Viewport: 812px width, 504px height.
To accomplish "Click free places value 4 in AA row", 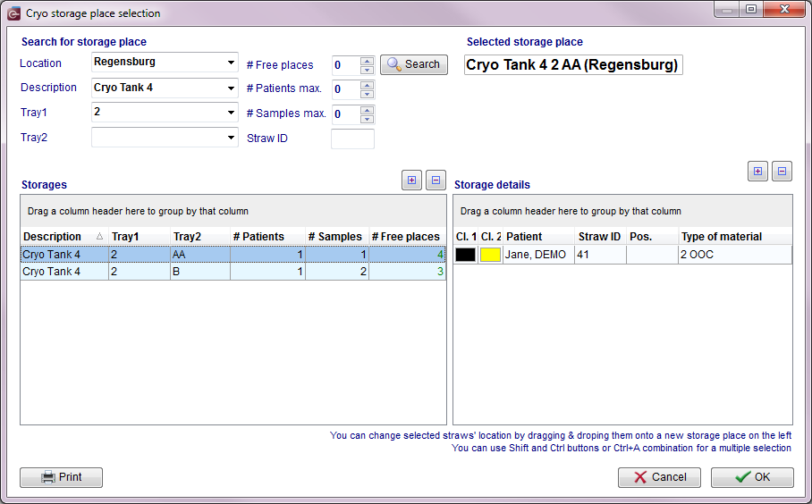I will (407, 255).
